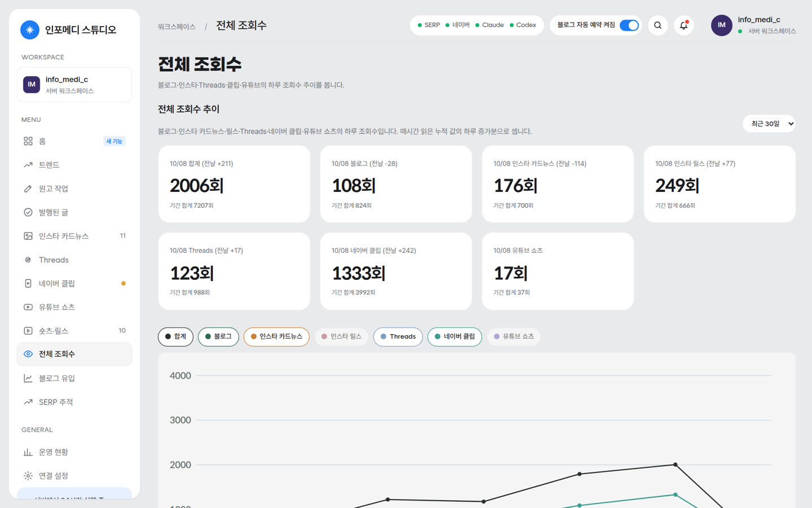Screen dimensions: 812x508
Task: Click the 발행된 글 checkmark icon
Action: 28,212
